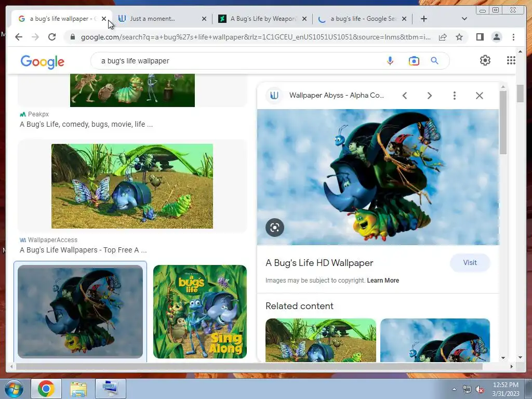Screen dimensions: 532x399
Task: Close 'a bug's life - Google Search' tab
Action: (404, 19)
